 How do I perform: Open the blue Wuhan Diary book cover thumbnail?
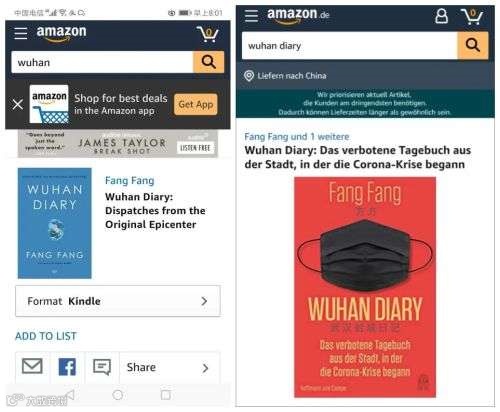pyautogui.click(x=54, y=223)
